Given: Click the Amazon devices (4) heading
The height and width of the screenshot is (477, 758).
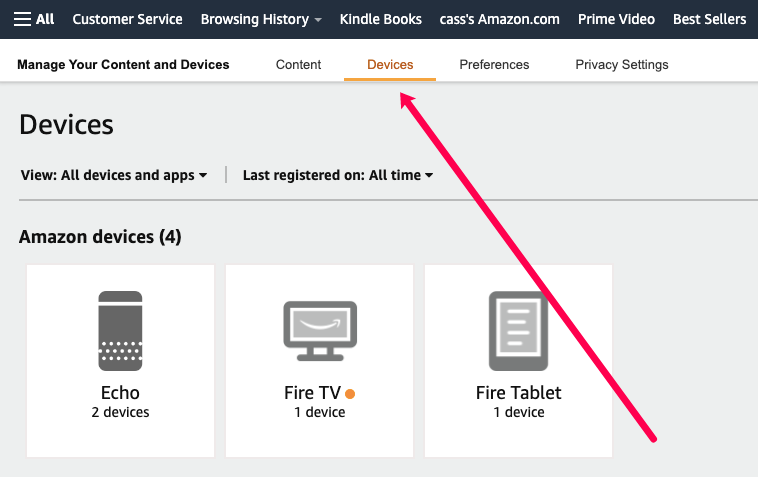Looking at the screenshot, I should pyautogui.click(x=100, y=237).
